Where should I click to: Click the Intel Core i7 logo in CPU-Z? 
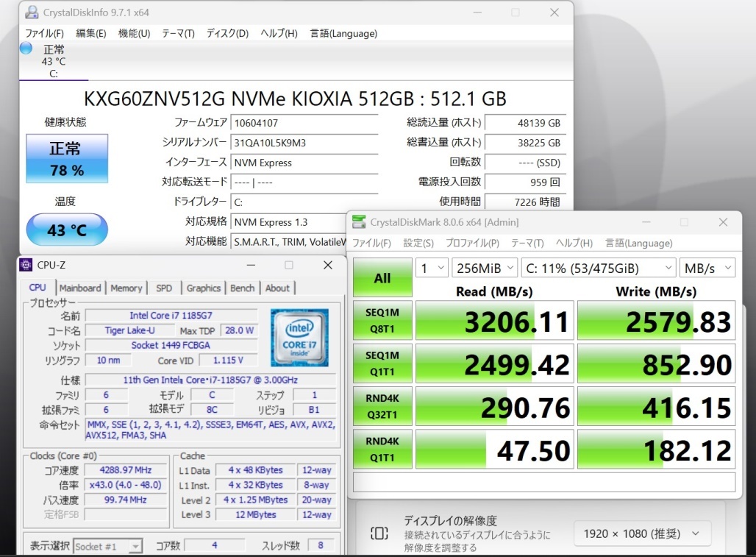300,338
